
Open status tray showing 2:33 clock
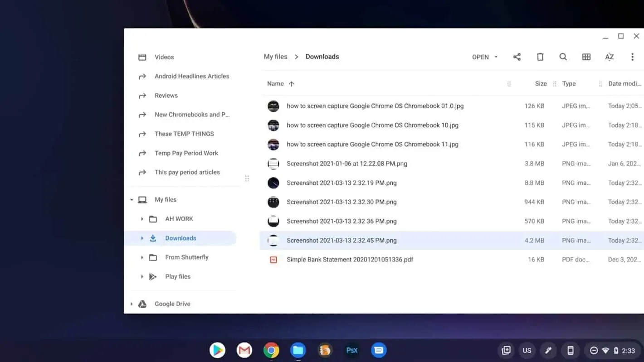pos(612,350)
